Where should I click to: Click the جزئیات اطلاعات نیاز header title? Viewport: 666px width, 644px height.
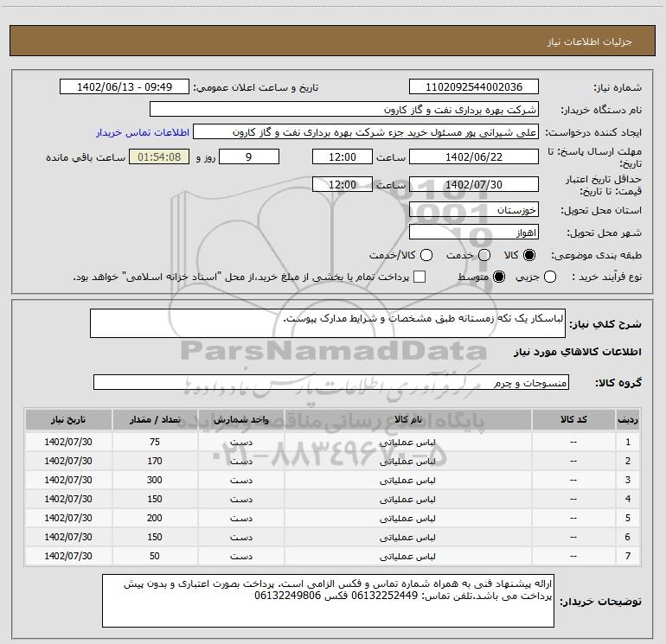(x=590, y=41)
